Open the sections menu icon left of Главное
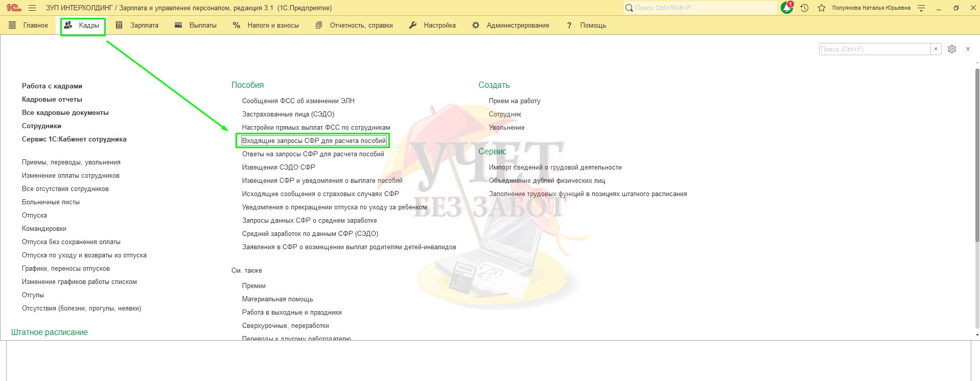The image size is (980, 381). [12, 25]
